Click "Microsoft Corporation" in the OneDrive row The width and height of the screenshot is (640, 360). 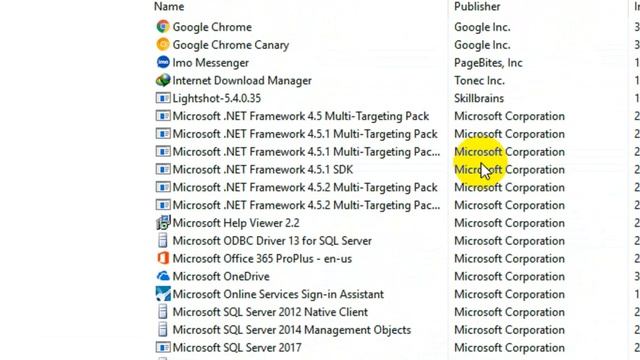[509, 276]
